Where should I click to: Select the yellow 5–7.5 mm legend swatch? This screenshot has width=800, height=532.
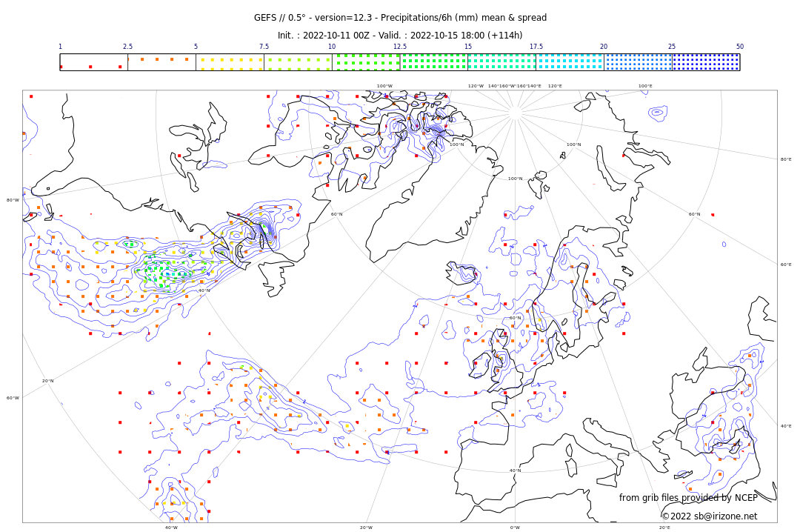[230, 62]
